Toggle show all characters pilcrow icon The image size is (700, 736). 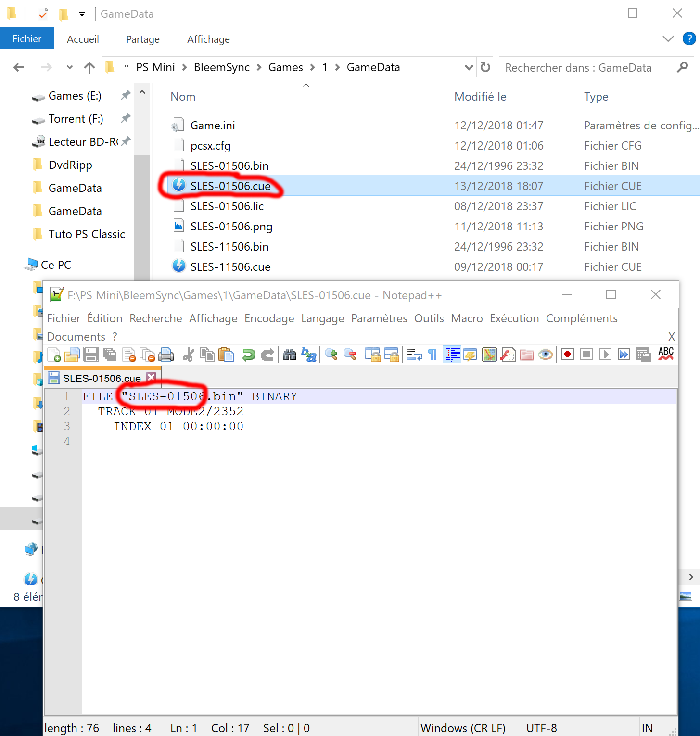pos(433,355)
